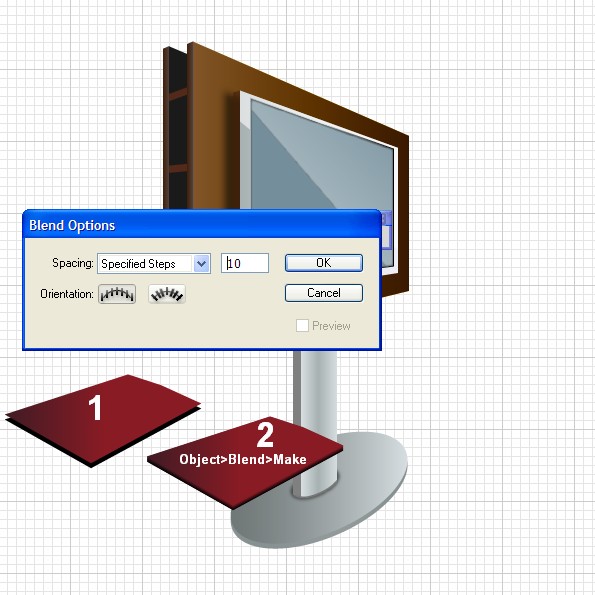Confirm the blend with the OK button
Viewport: 595px width, 595px height.
point(324,263)
